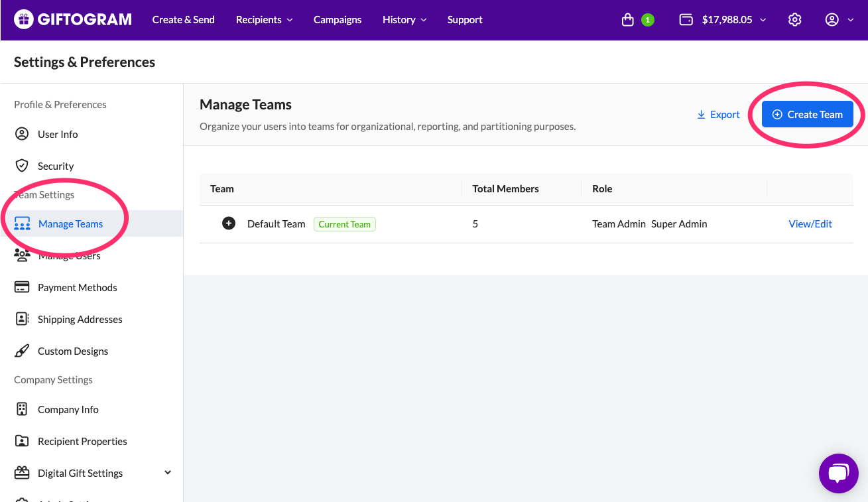Click the settings gear icon in header

[x=794, y=20]
